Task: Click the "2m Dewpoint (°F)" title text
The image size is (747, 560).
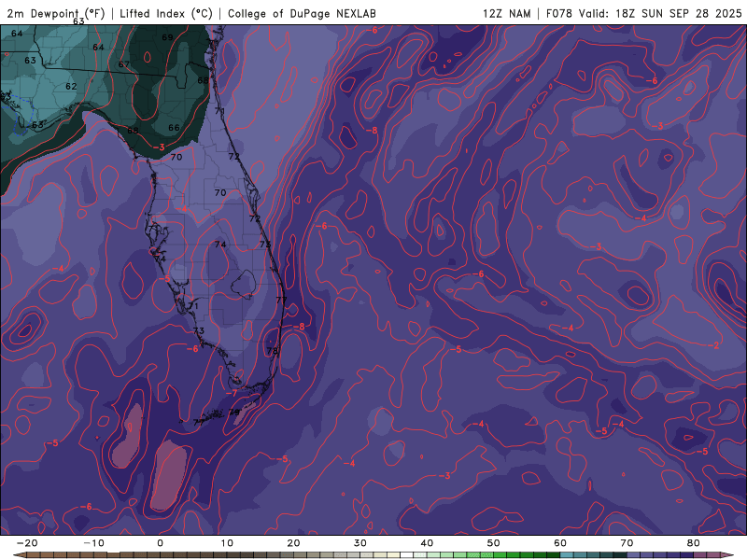Action: point(56,13)
